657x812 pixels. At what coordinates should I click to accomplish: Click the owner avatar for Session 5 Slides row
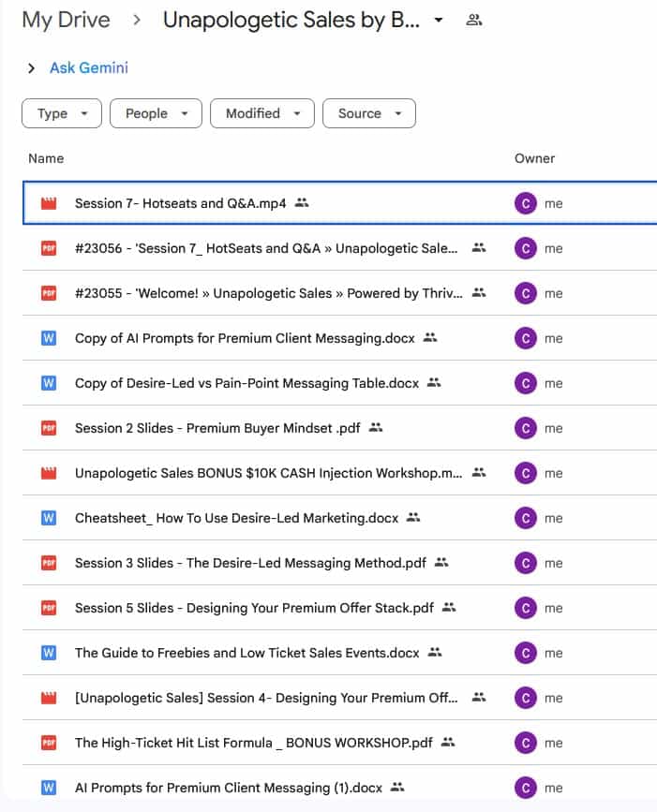point(526,608)
